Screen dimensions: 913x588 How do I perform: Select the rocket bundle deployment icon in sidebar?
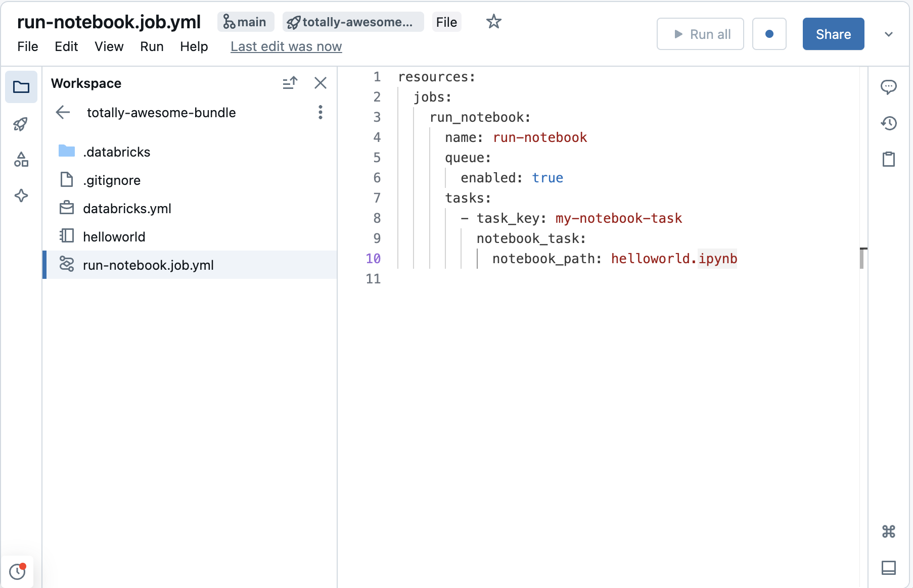click(x=21, y=124)
